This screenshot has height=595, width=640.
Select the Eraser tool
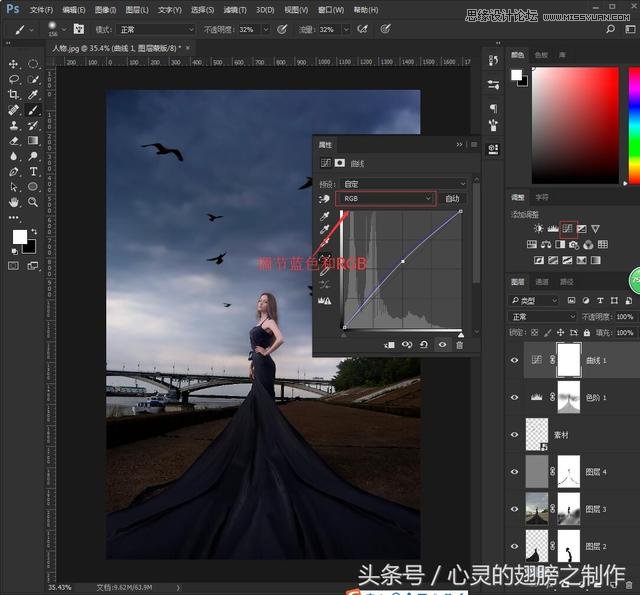click(14, 140)
